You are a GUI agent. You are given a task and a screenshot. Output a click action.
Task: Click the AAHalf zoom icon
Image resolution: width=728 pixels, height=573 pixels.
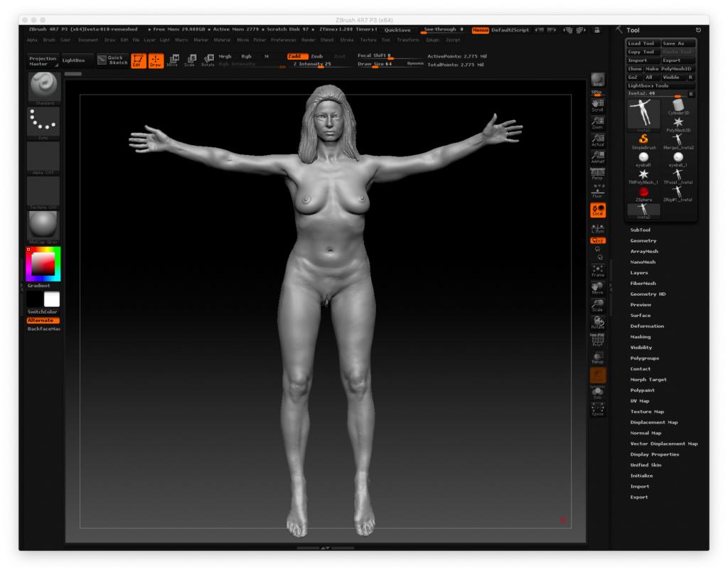597,156
